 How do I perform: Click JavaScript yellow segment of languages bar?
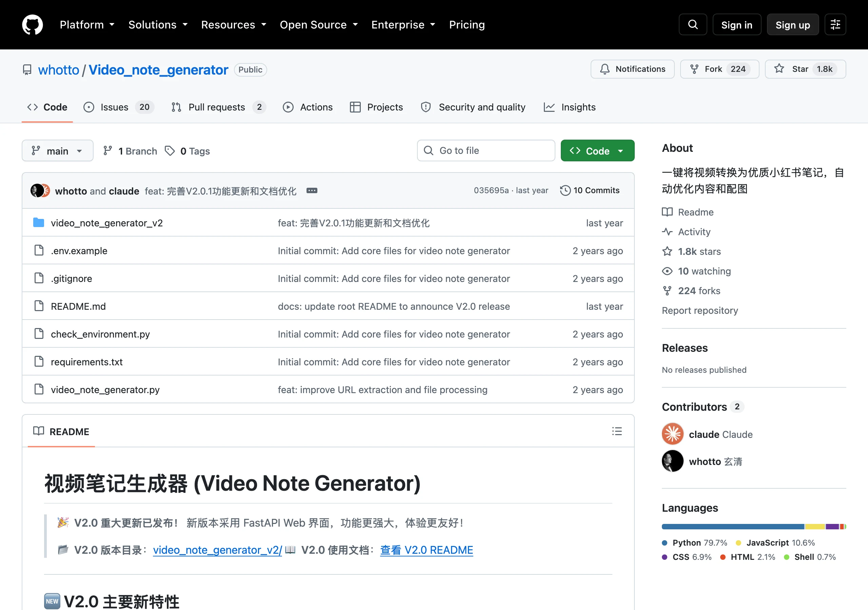815,527
